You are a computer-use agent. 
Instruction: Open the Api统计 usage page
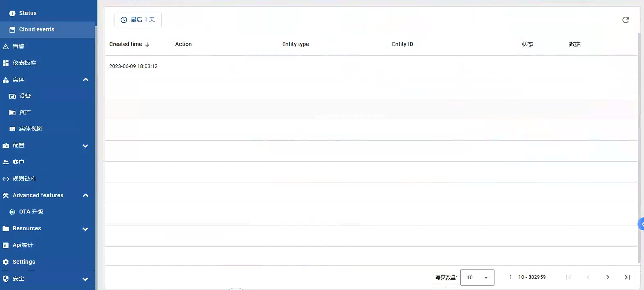click(23, 245)
